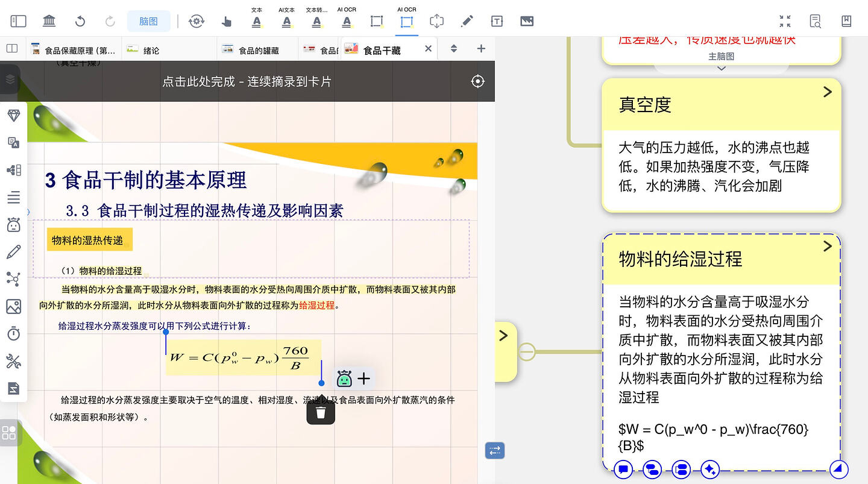The height and width of the screenshot is (484, 868).
Task: Toggle the split view icon beside tabs
Action: pos(12,49)
